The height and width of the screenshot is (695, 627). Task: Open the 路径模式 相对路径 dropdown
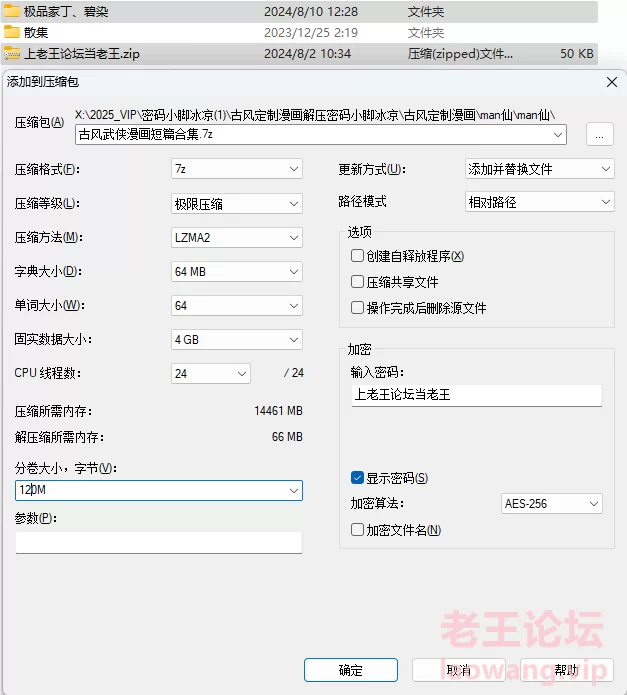coord(540,202)
